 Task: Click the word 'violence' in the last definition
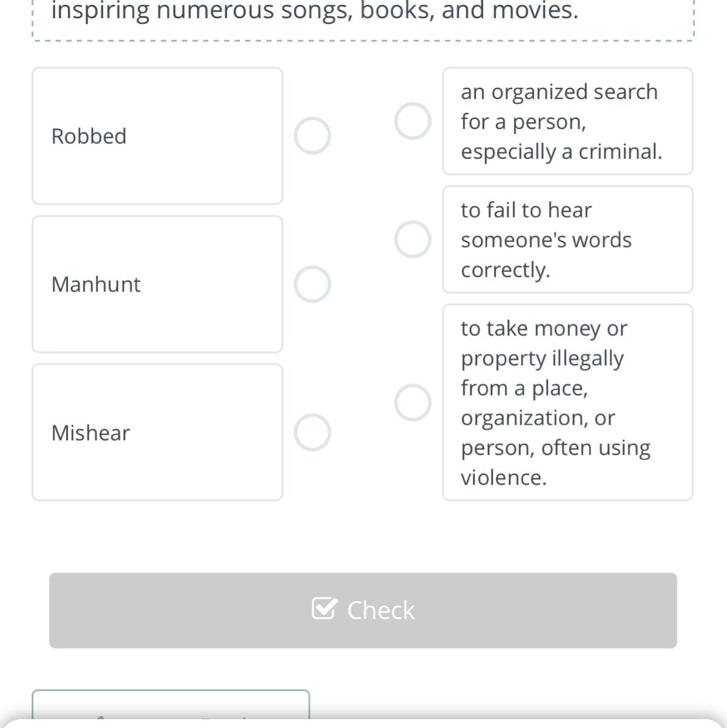coord(503,477)
